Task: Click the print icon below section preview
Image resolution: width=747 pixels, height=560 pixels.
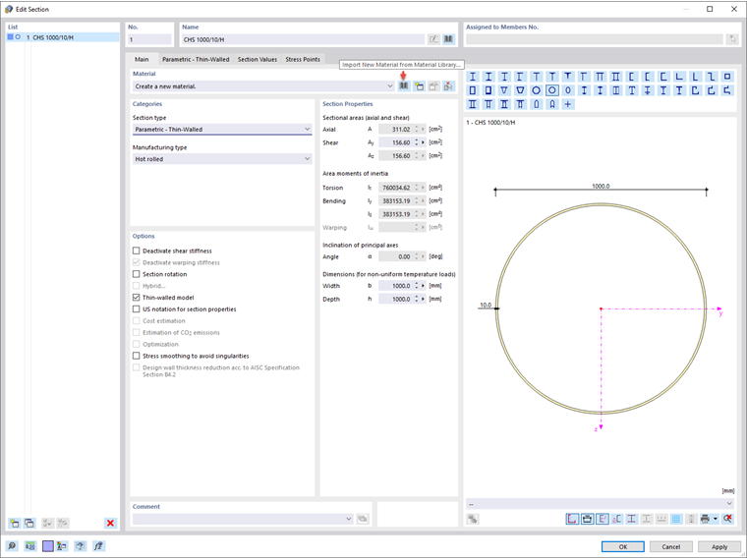Action: pyautogui.click(x=705, y=519)
